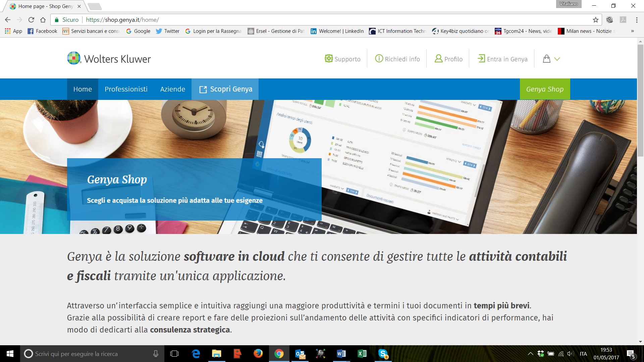Viewport: 644px width, 362px height.
Task: Select the Aziende navigation tab
Action: tap(173, 89)
